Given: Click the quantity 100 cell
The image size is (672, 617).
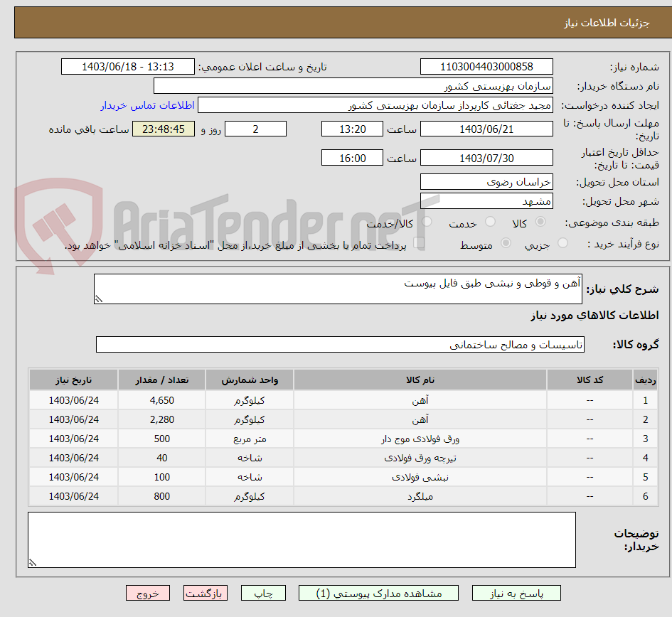Looking at the screenshot, I should coord(161,477).
